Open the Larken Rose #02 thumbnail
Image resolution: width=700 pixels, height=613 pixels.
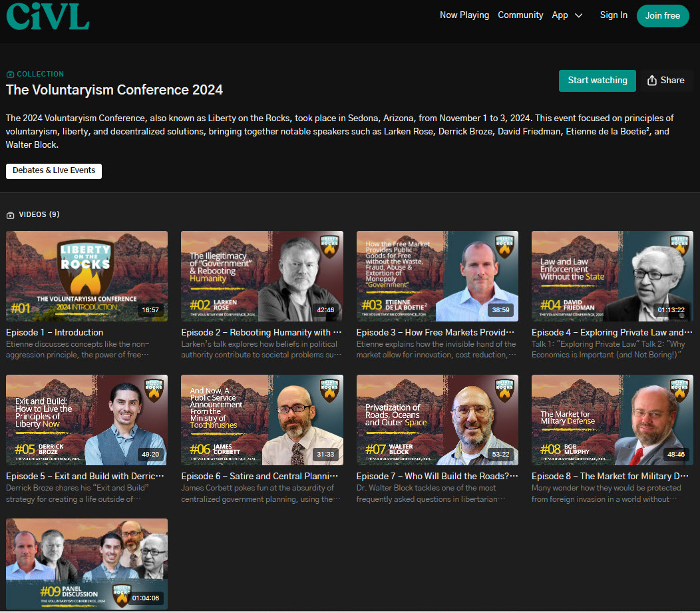(x=262, y=276)
